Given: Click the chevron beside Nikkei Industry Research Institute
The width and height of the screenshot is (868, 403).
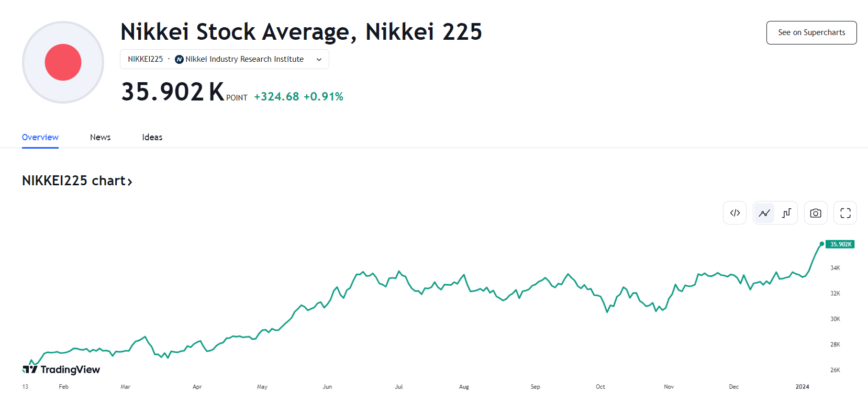Looking at the screenshot, I should click(x=319, y=60).
